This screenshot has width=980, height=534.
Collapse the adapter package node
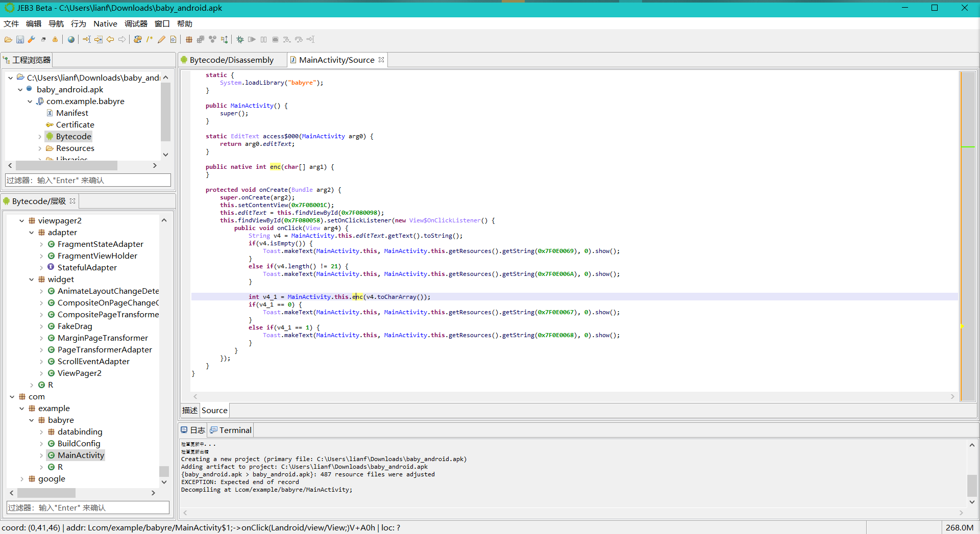point(31,233)
